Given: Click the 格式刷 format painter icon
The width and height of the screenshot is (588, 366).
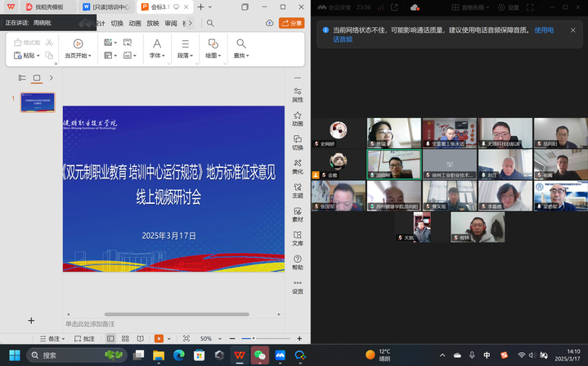Looking at the screenshot, I should (28, 43).
